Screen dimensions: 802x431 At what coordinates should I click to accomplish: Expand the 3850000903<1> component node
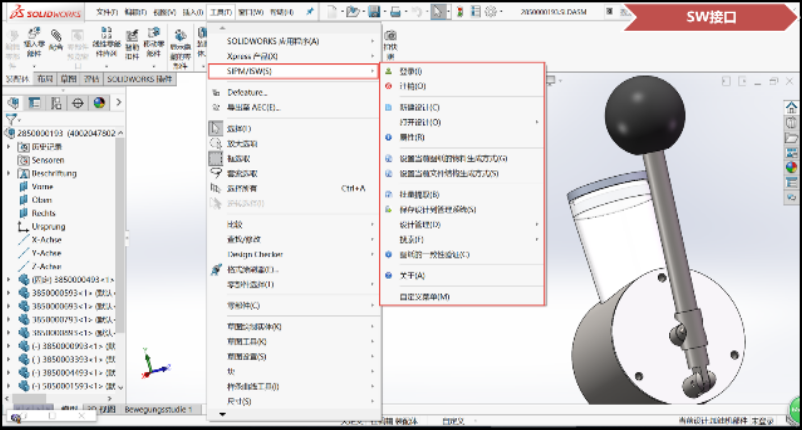9,346
